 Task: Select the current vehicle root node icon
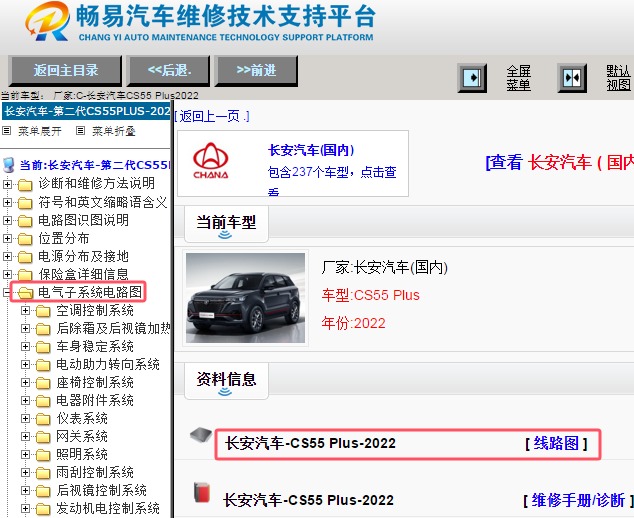(x=8, y=165)
